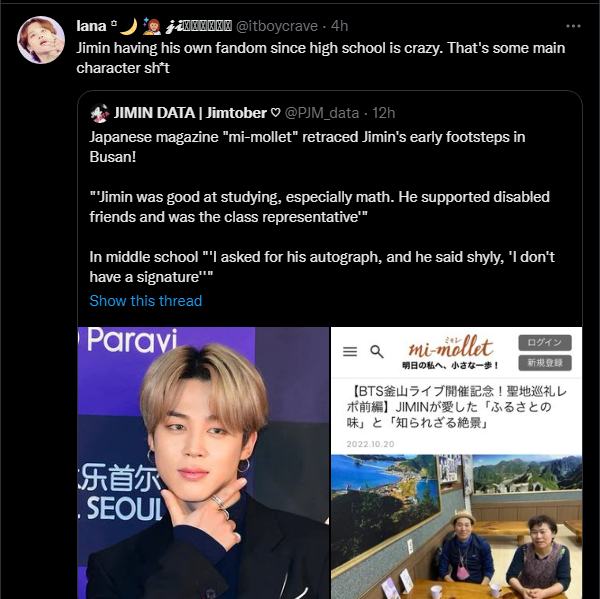This screenshot has height=599, width=600.
Task: Open the mi-mollet article screenshot image
Action: 457,463
